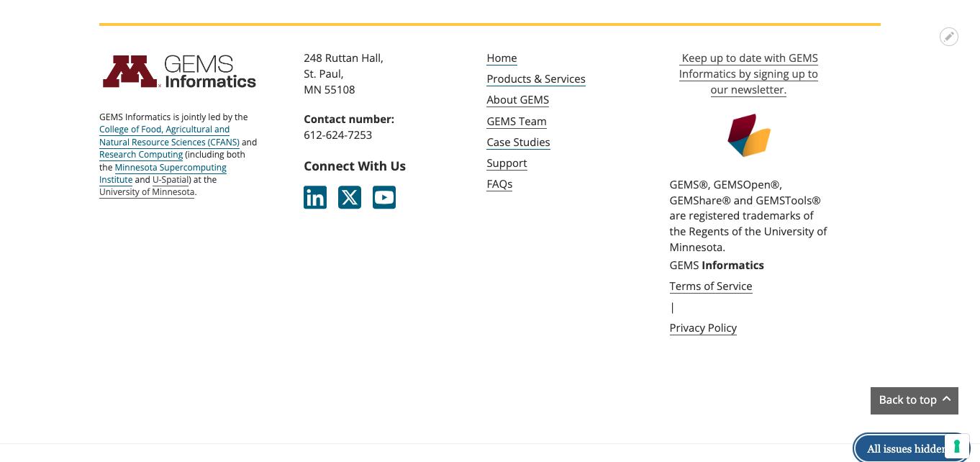Open the Privacy Policy link

(703, 328)
